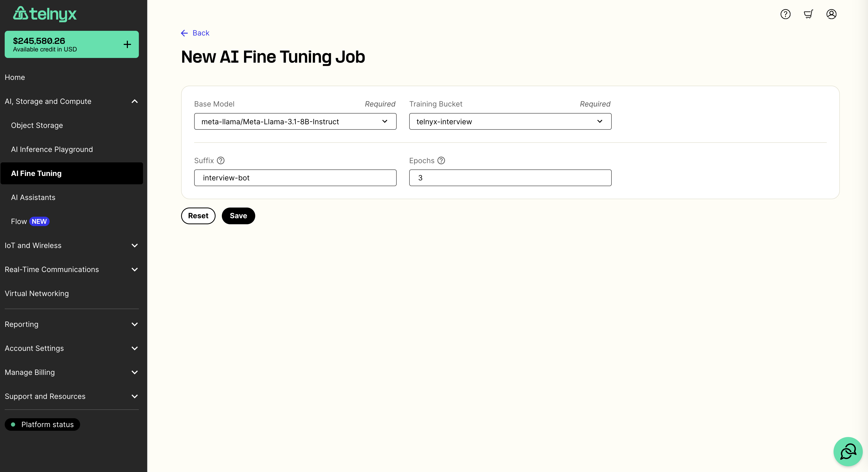Click the Reset button

[198, 216]
